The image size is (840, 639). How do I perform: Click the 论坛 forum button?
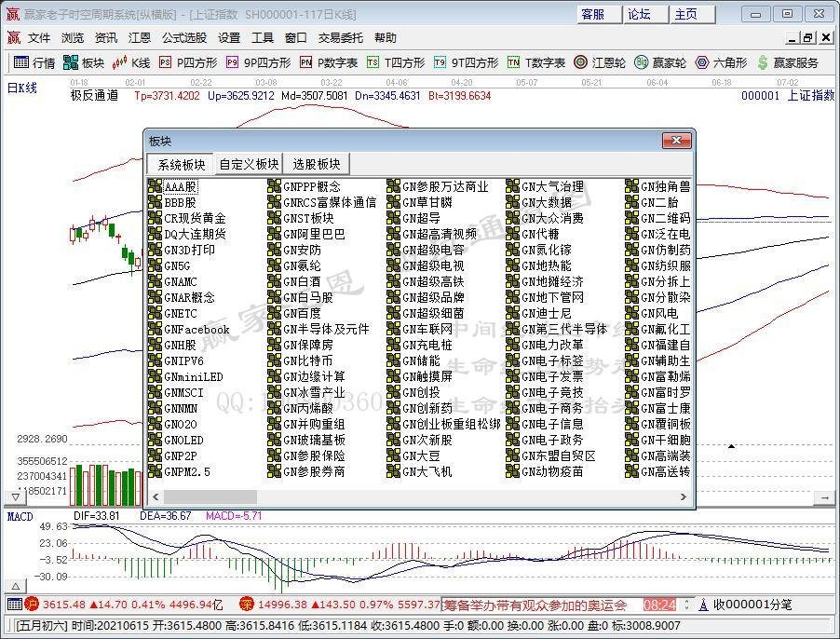click(639, 14)
